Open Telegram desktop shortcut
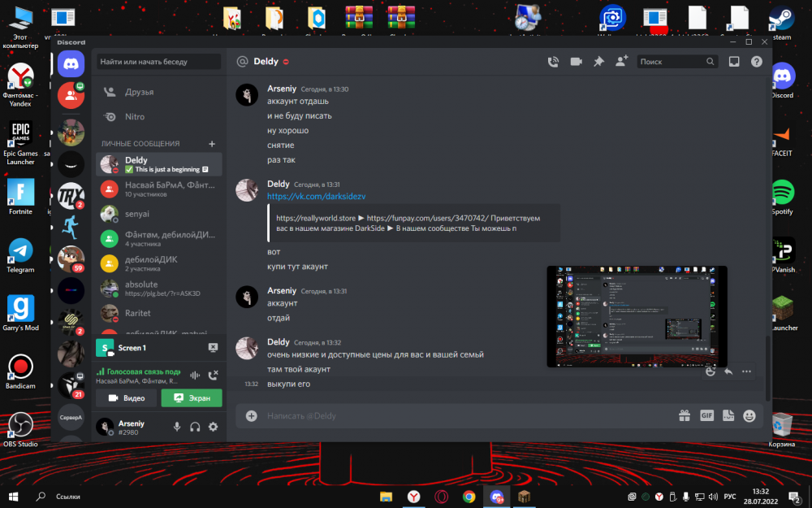812x508 pixels. click(21, 255)
